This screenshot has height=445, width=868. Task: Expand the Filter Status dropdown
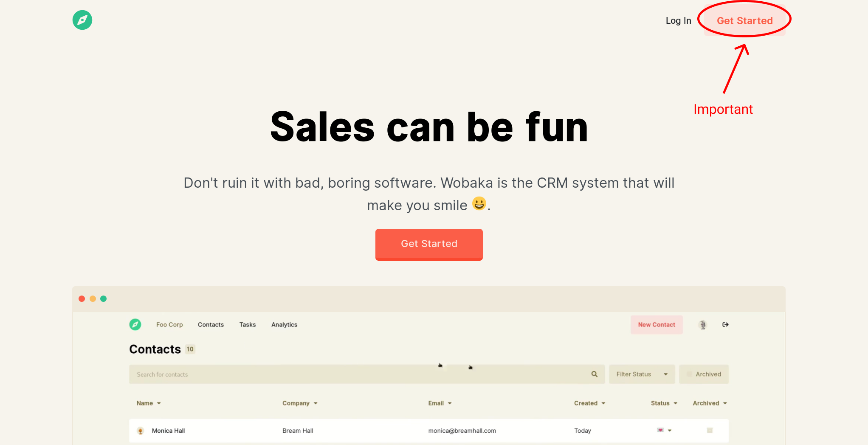[x=642, y=374]
